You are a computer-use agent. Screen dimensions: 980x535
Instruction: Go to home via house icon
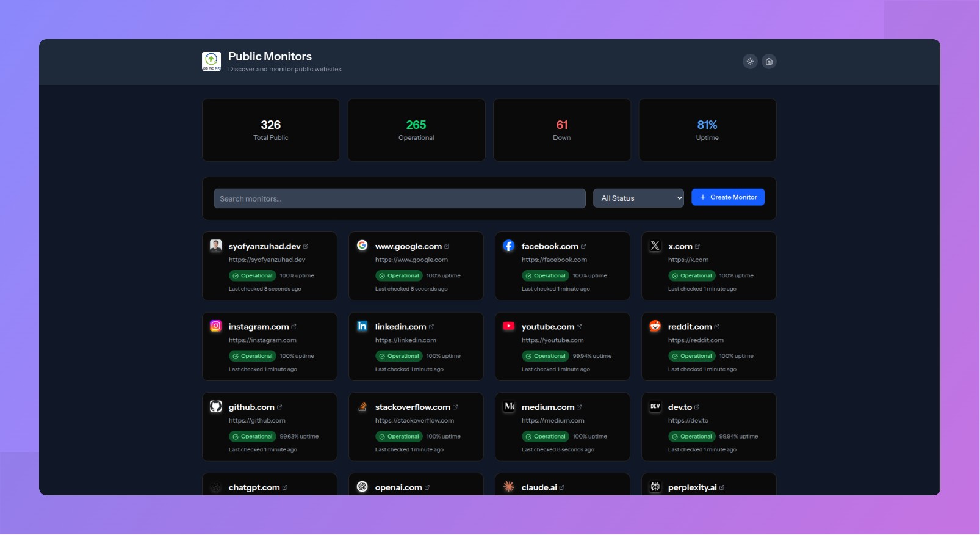coord(769,61)
